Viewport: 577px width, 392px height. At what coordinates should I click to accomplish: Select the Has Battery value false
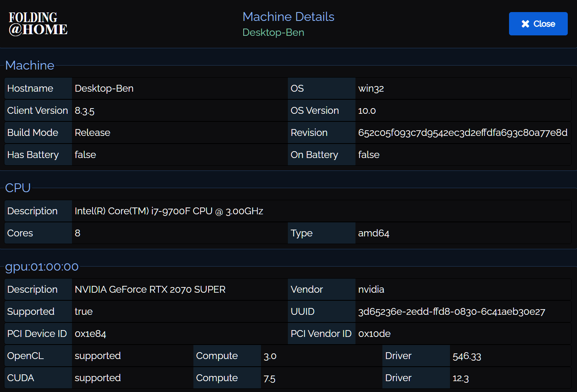coord(85,155)
